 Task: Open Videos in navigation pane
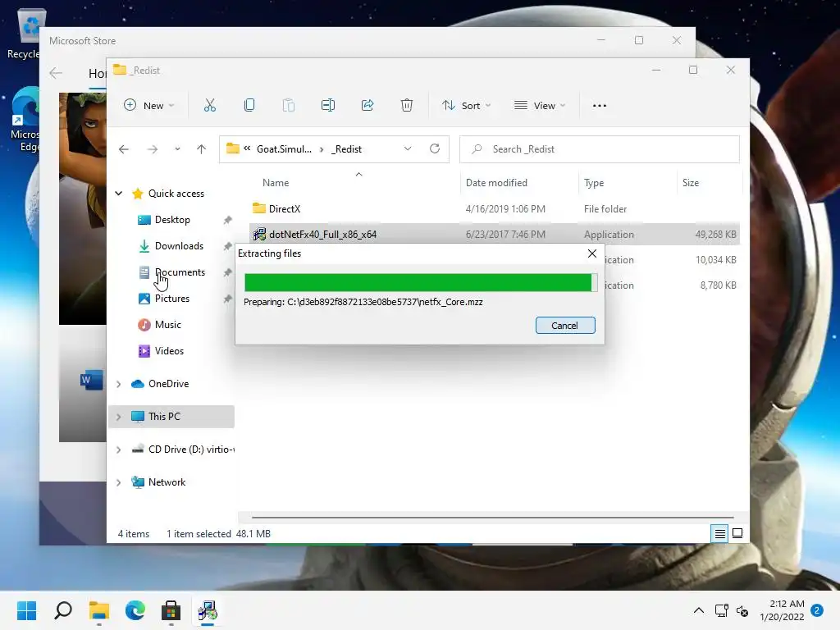(x=169, y=351)
